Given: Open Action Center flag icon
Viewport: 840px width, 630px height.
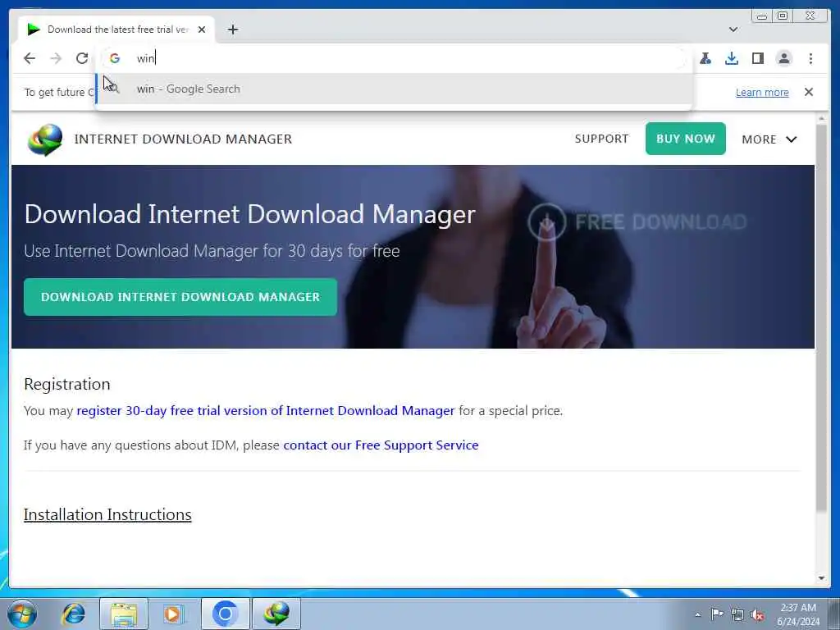Looking at the screenshot, I should [x=717, y=614].
